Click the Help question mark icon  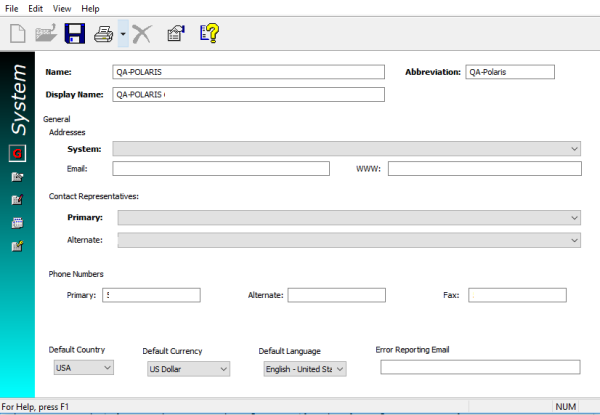208,34
